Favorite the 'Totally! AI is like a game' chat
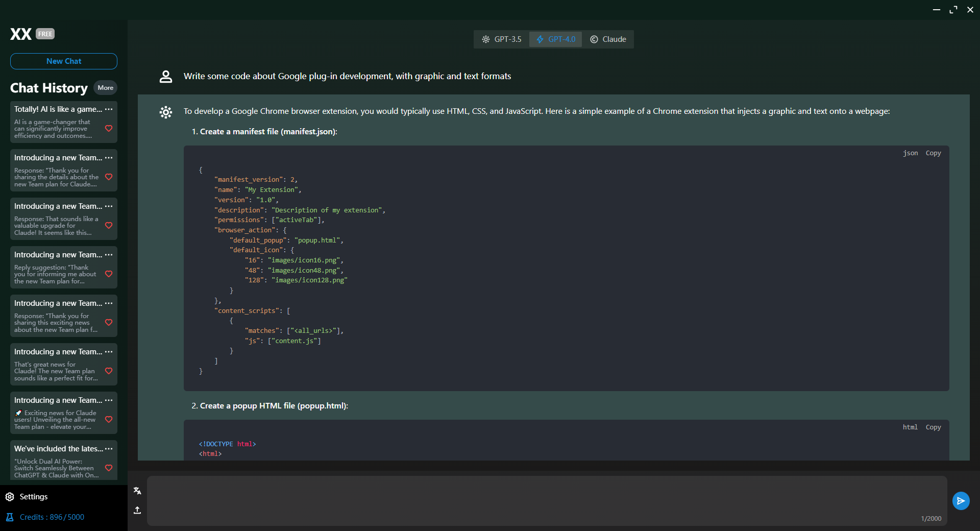Viewport: 980px width, 531px height. pos(109,129)
